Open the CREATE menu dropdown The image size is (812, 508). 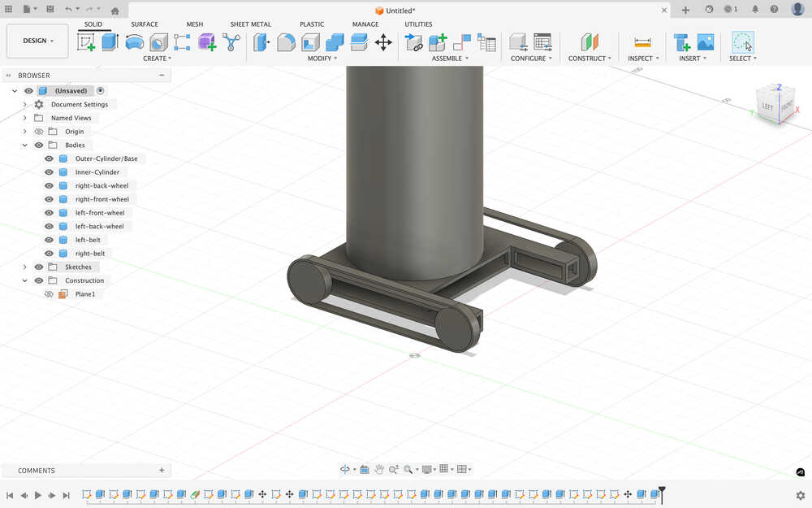point(157,59)
